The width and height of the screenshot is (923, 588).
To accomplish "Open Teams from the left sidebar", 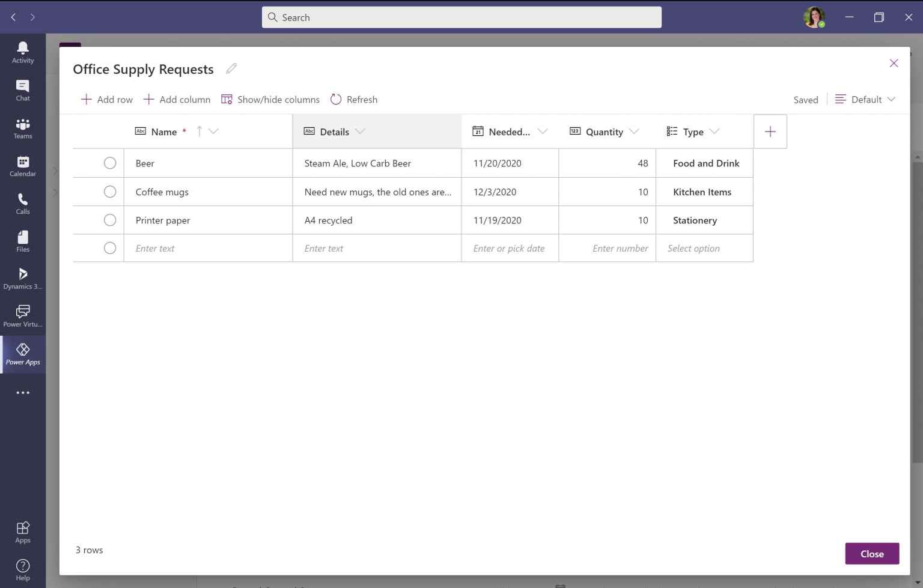I will coord(22,127).
